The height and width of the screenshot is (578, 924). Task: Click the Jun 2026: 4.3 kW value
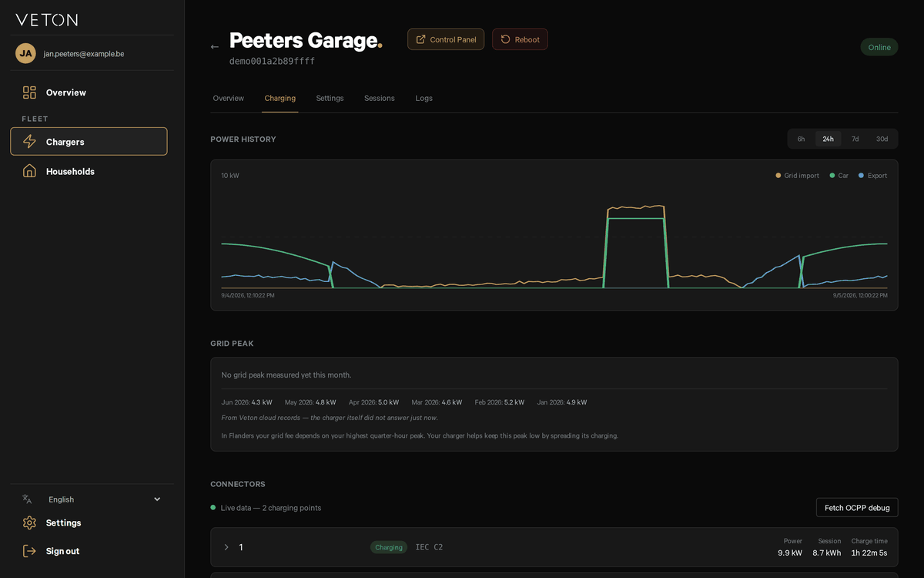[246, 402]
